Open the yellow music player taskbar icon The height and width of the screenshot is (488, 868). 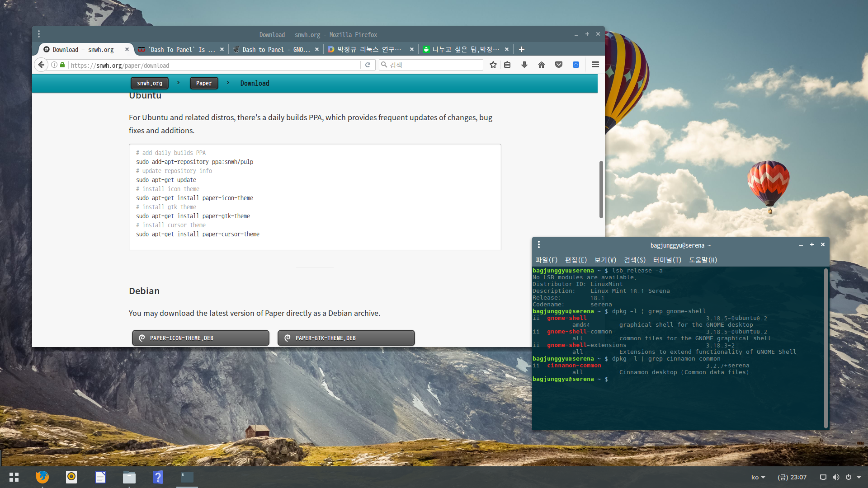click(71, 477)
